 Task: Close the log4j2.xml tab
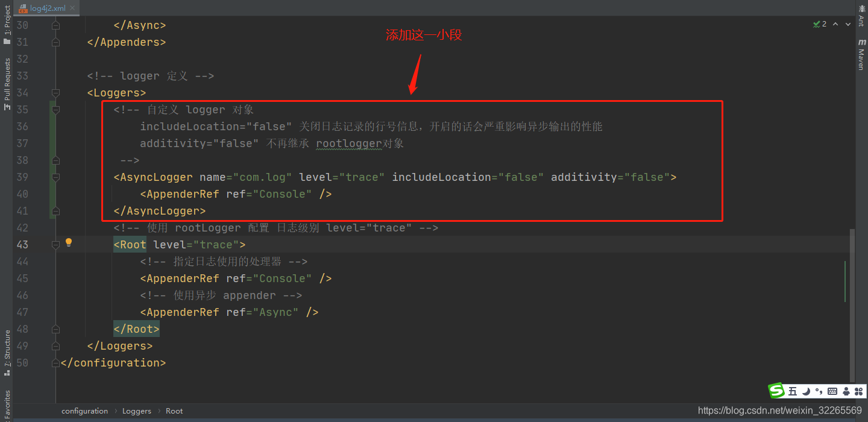pos(73,8)
